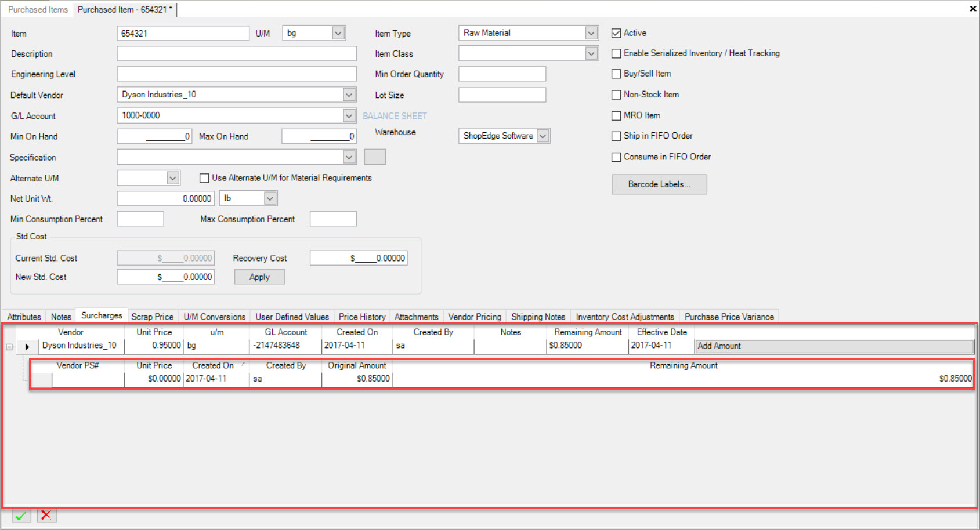This screenshot has height=530, width=980.
Task: Open the Attributes tab
Action: tap(24, 317)
